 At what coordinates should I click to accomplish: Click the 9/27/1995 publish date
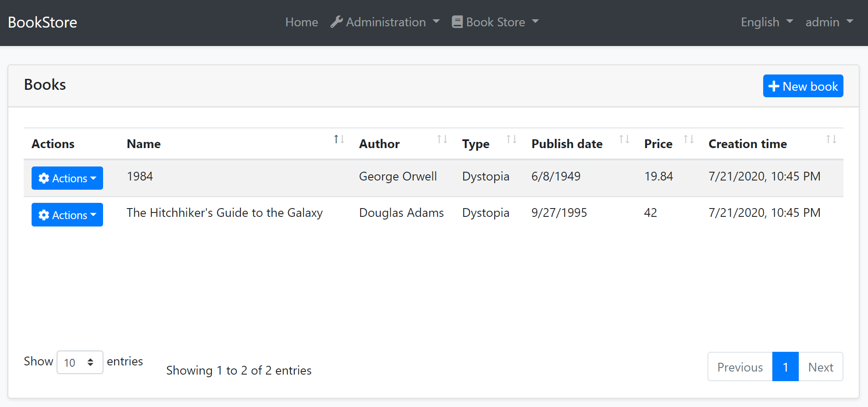tap(559, 213)
